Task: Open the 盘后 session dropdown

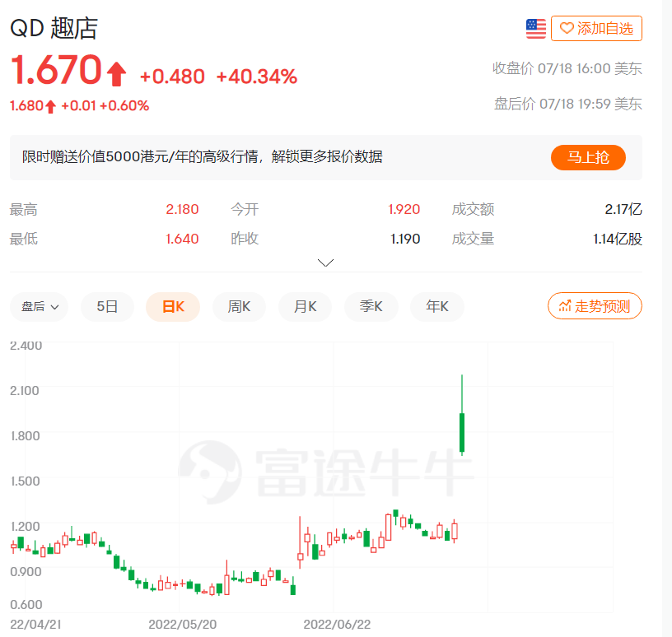Action: point(39,307)
